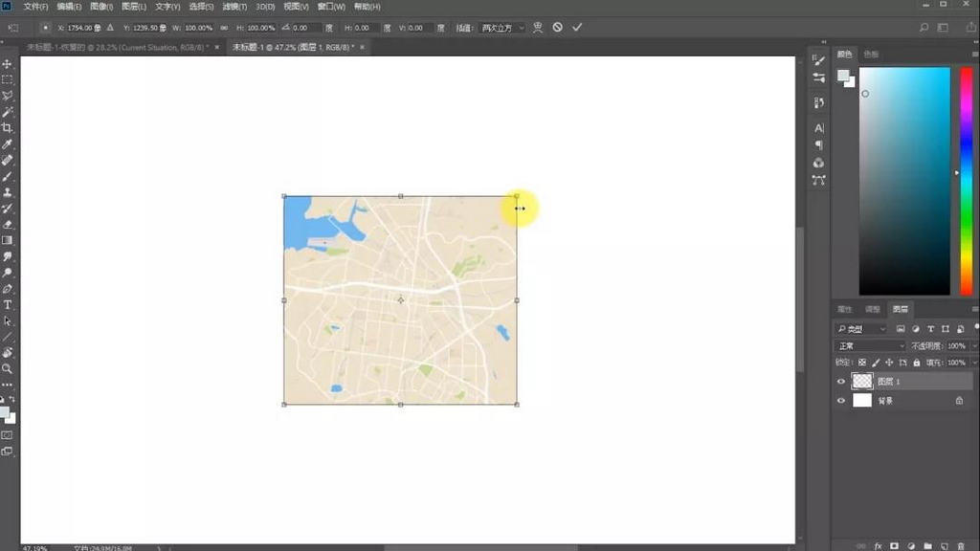Select the Eyedropper tool
980x551 pixels.
tap(8, 144)
